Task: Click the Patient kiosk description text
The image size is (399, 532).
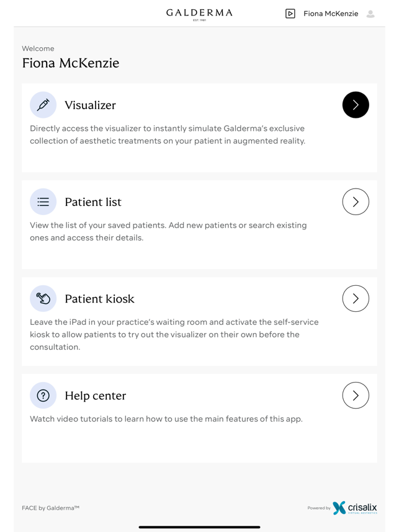Action: (x=174, y=335)
